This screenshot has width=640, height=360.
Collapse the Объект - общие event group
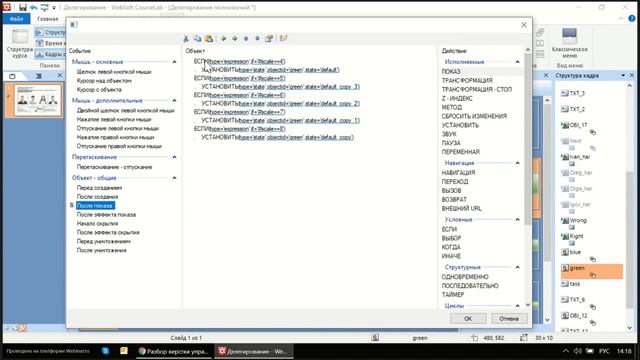[174, 178]
